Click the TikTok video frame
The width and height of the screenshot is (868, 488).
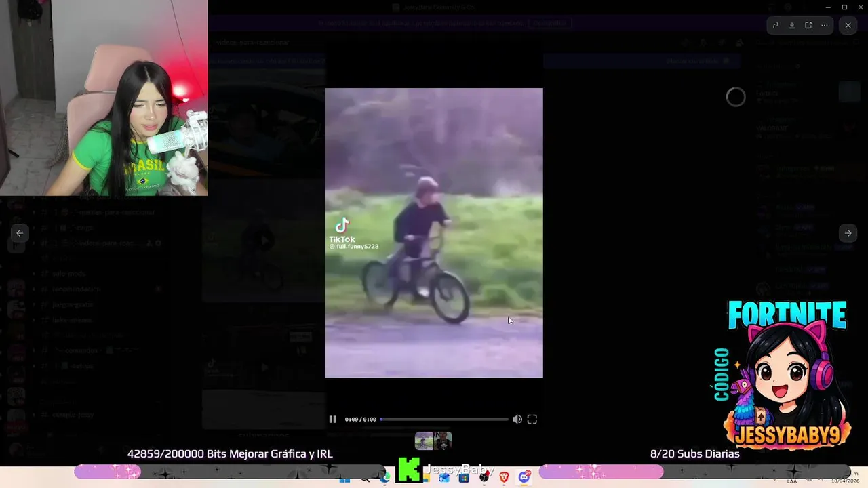pos(434,232)
